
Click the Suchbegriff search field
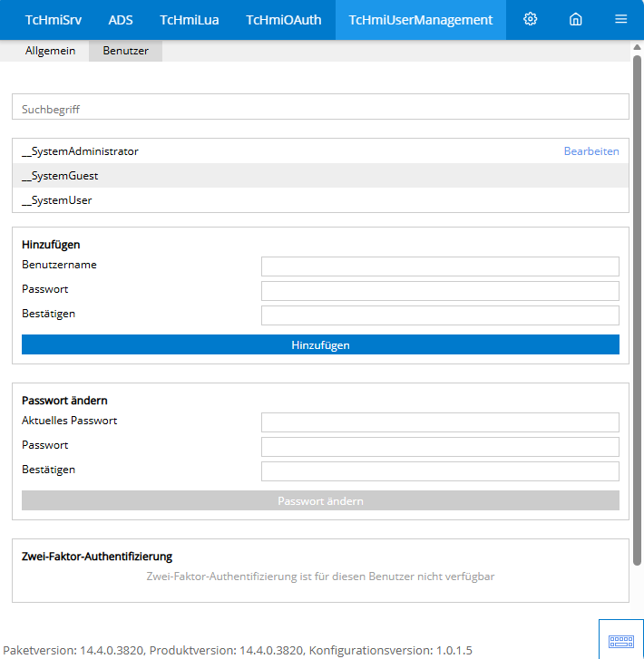point(319,109)
